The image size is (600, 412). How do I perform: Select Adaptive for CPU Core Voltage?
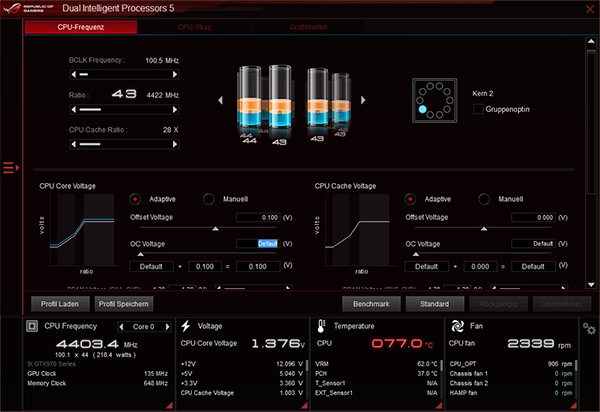point(135,199)
